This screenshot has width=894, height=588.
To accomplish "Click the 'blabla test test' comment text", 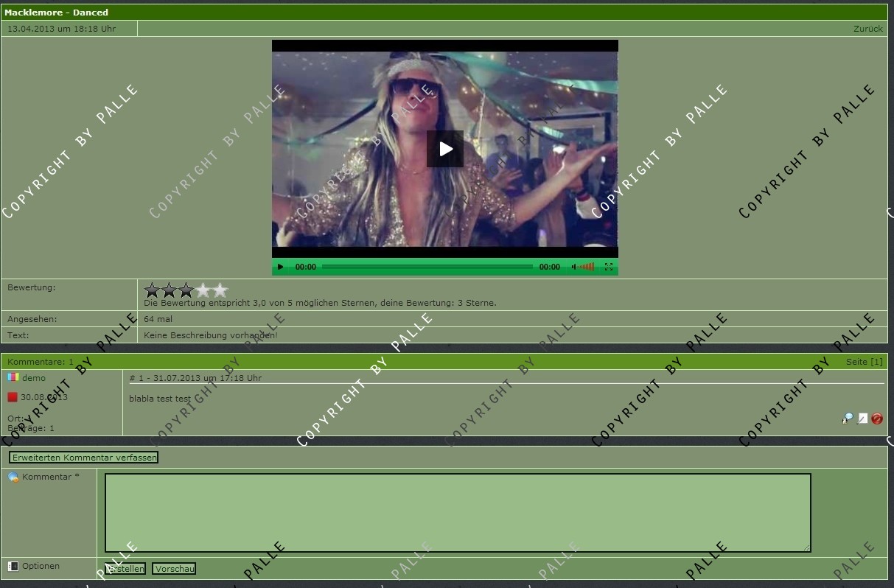I will [x=160, y=399].
